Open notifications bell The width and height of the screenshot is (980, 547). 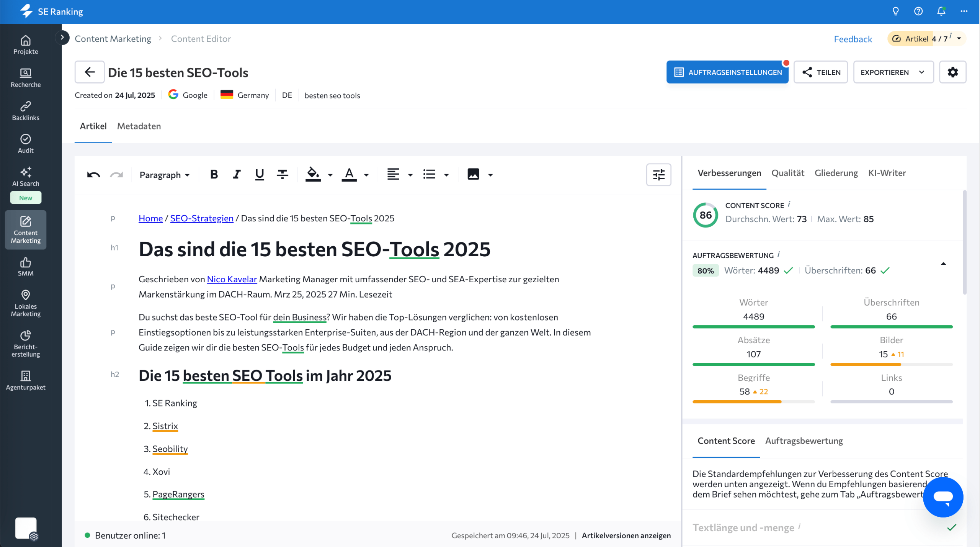941,11
